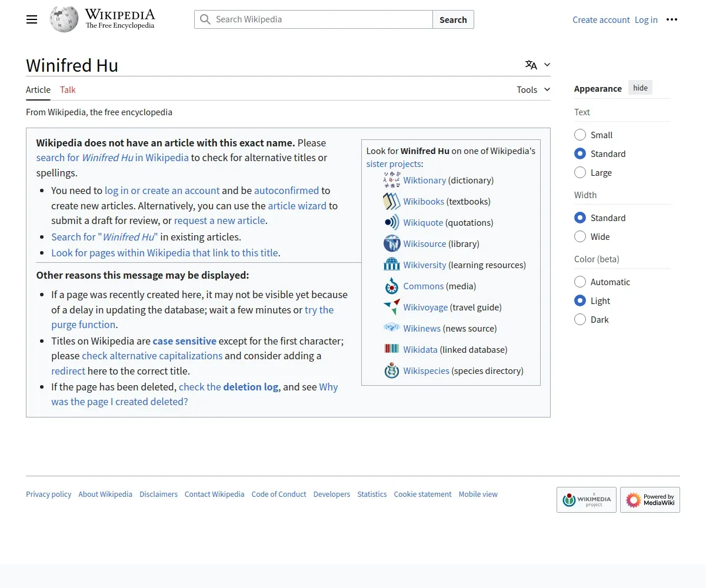Click the Log in link
706x588 pixels.
[646, 19]
